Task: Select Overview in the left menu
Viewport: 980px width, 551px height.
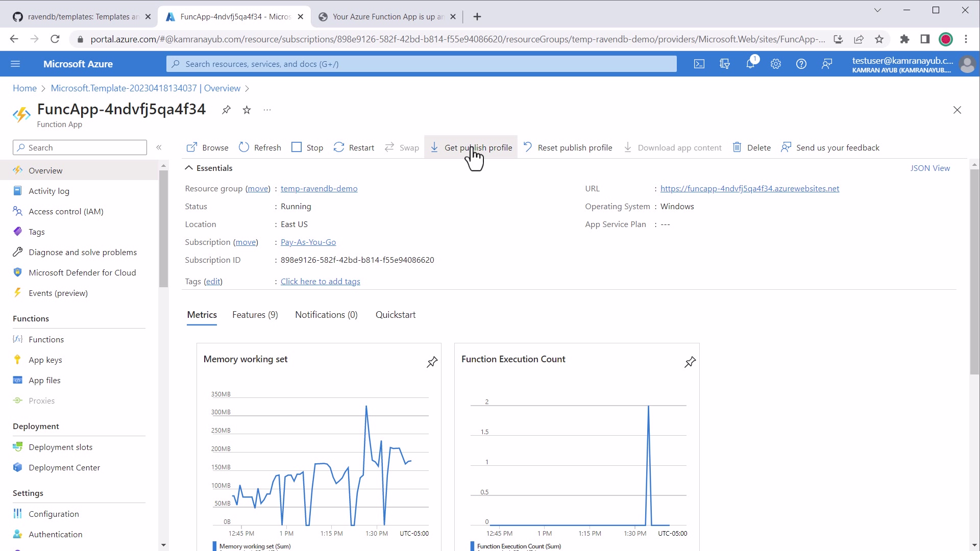Action: pyautogui.click(x=79, y=170)
